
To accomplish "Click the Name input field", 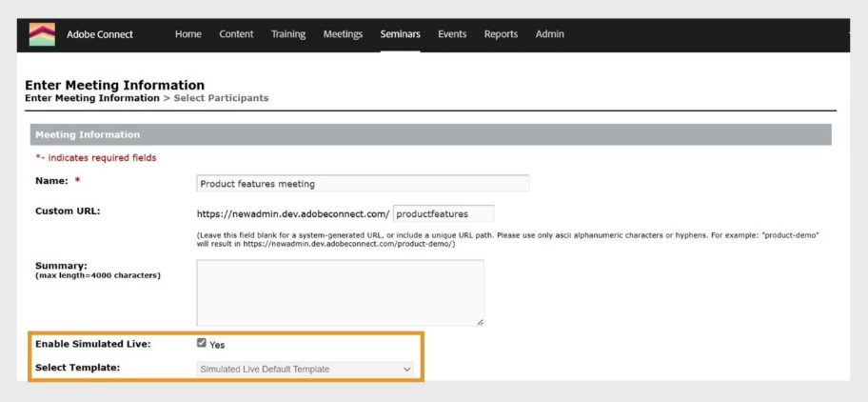I will coord(363,183).
